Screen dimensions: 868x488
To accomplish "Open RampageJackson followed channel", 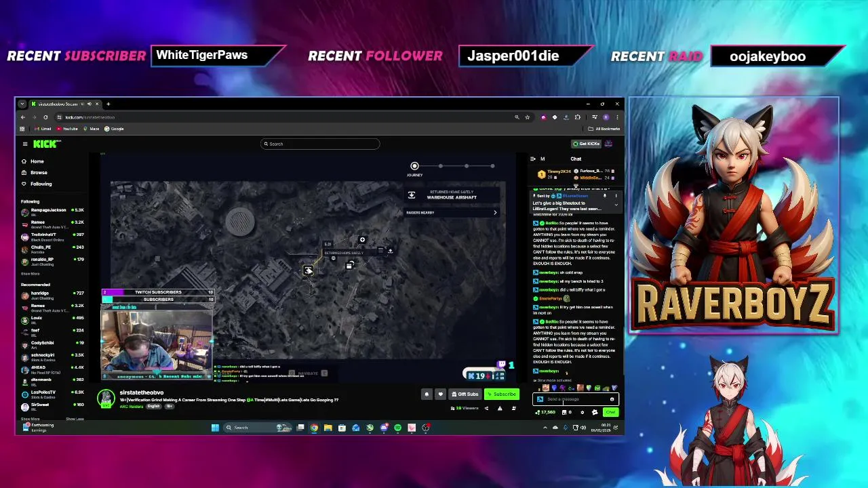I will tap(52, 211).
